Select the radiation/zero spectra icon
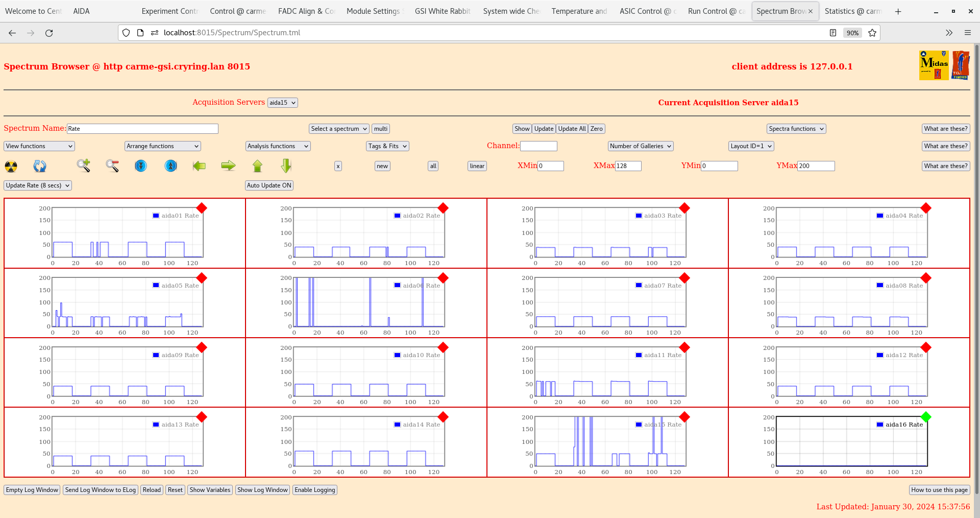This screenshot has width=980, height=518. point(11,166)
